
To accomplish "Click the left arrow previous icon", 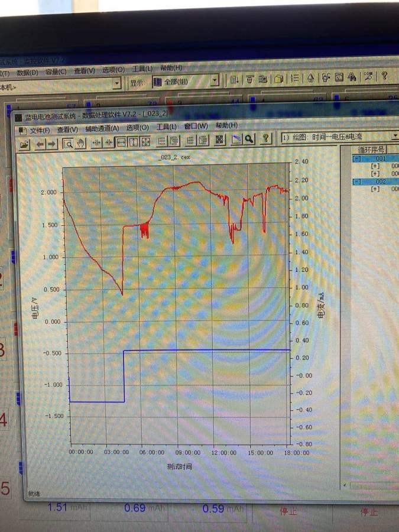I will click(40, 142).
